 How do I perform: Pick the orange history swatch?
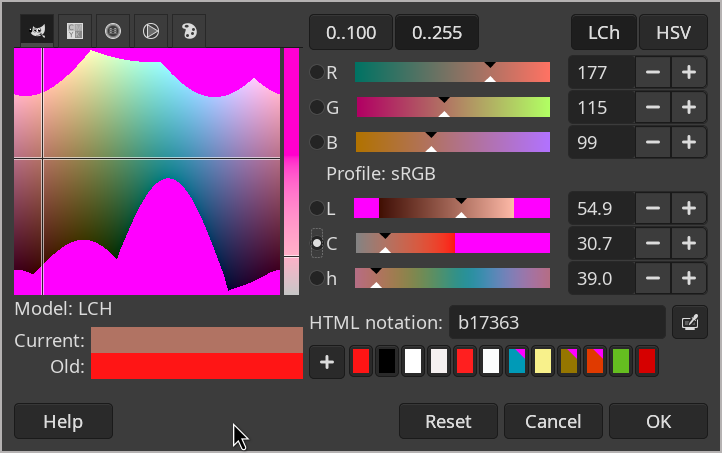[595, 361]
